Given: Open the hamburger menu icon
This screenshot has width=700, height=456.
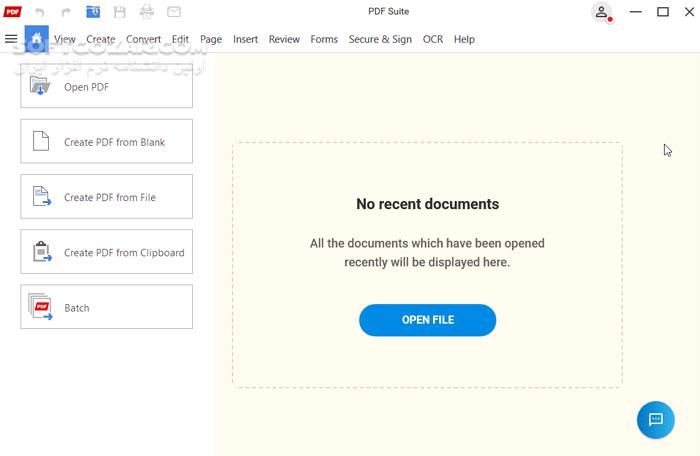Looking at the screenshot, I should [x=11, y=39].
